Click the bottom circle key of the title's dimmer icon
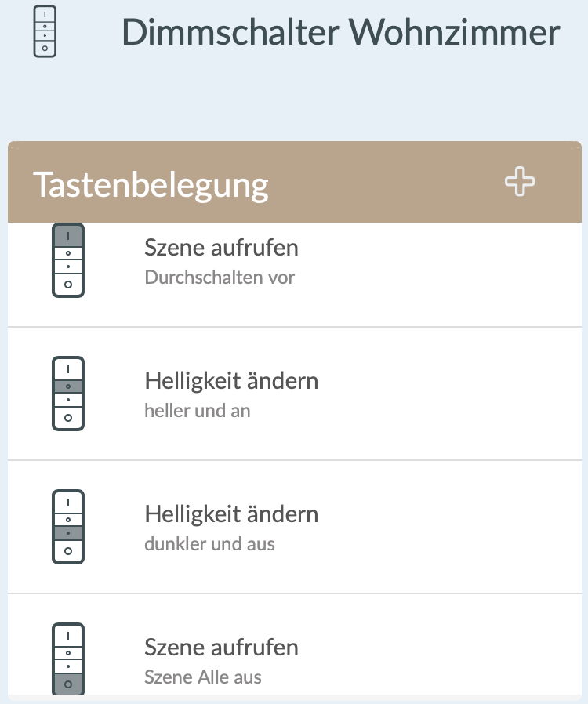 (x=45, y=49)
